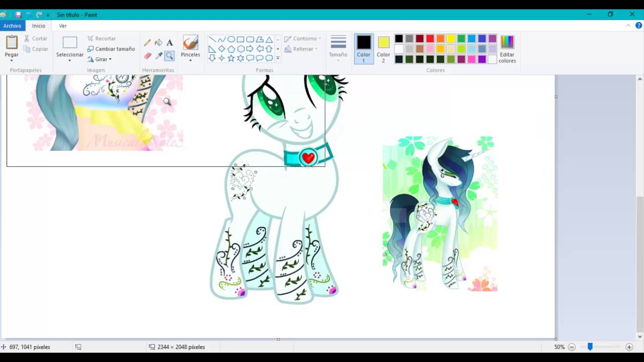The width and height of the screenshot is (644, 362).
Task: Click the Cortar button
Action: tap(36, 39)
